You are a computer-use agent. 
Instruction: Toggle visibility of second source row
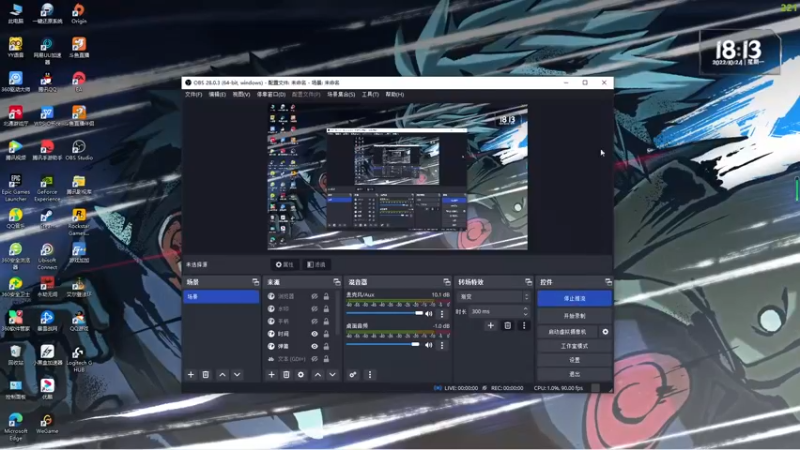click(x=315, y=309)
